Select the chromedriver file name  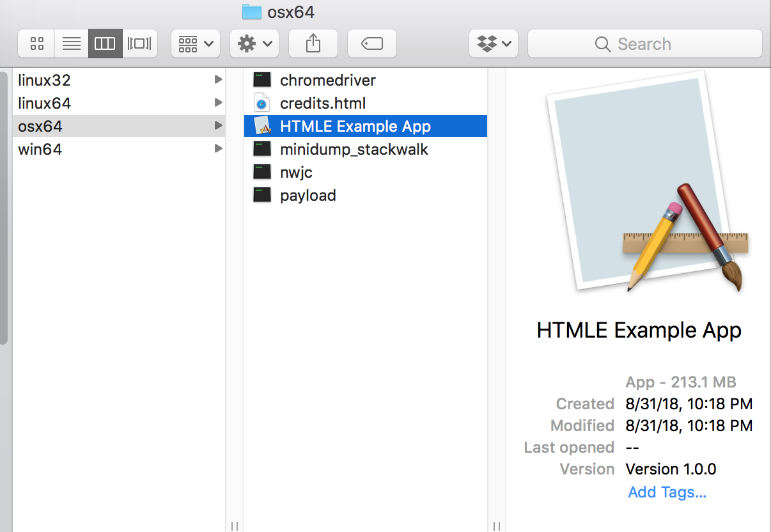tap(328, 80)
